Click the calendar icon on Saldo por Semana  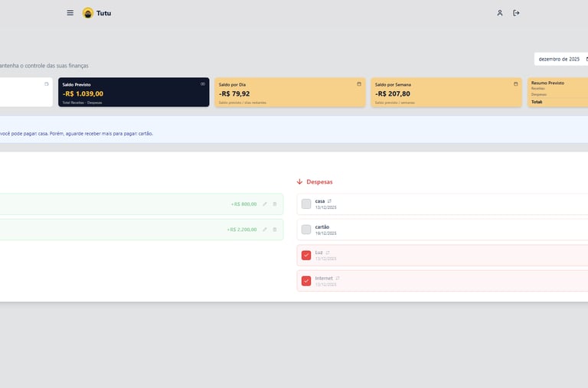coord(515,84)
